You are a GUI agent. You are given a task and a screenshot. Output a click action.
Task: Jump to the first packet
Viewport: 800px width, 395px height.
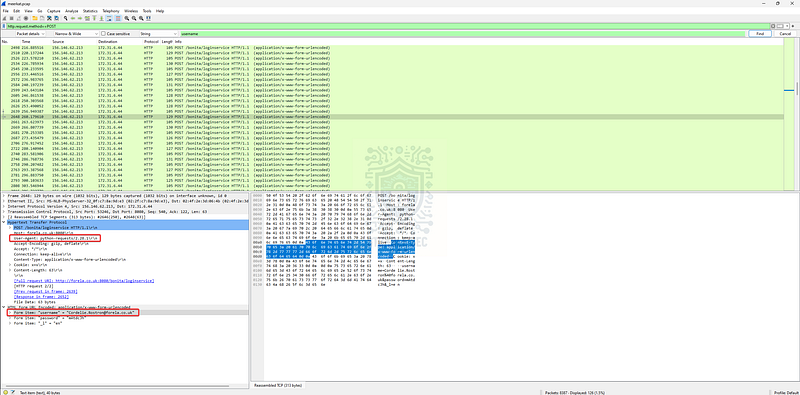(x=94, y=18)
